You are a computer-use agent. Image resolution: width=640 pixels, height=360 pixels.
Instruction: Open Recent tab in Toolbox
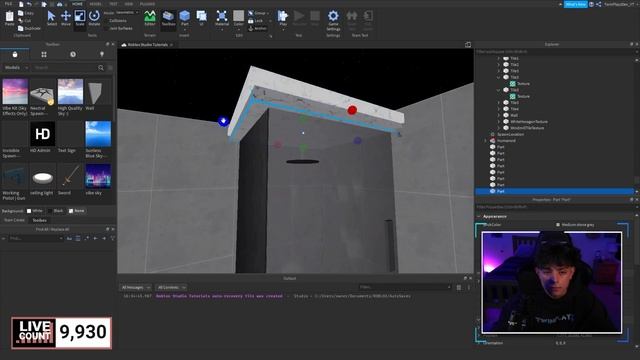pos(73,54)
